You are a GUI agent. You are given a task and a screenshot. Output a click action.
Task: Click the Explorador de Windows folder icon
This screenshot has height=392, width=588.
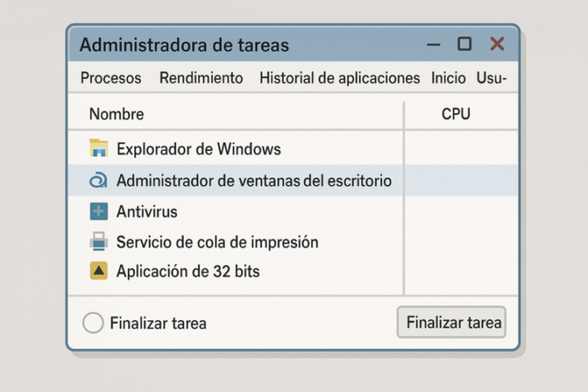100,149
